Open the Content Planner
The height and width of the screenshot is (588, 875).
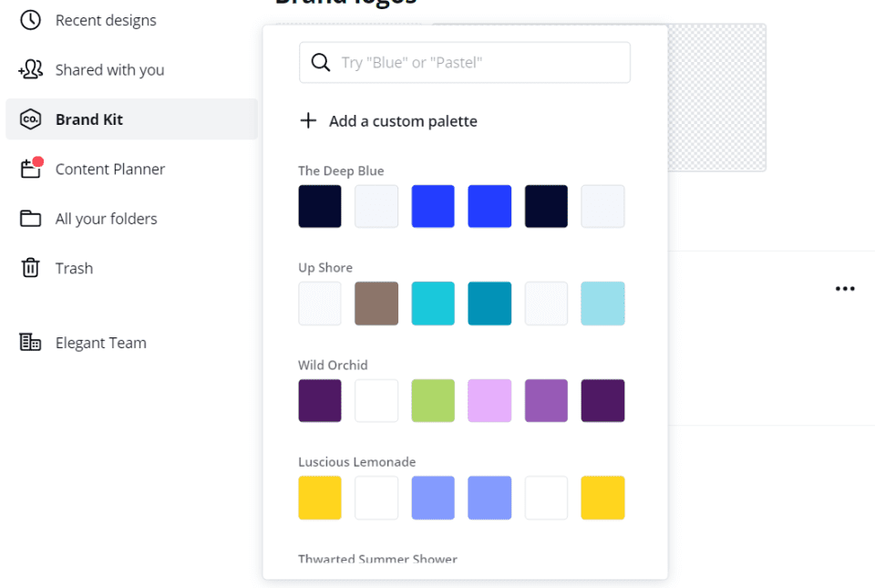(x=110, y=169)
